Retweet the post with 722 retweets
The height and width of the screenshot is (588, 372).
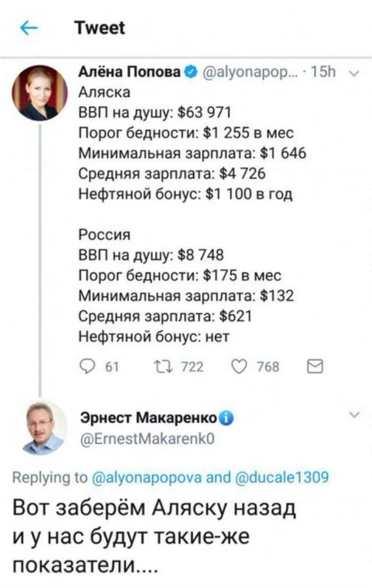click(x=159, y=366)
